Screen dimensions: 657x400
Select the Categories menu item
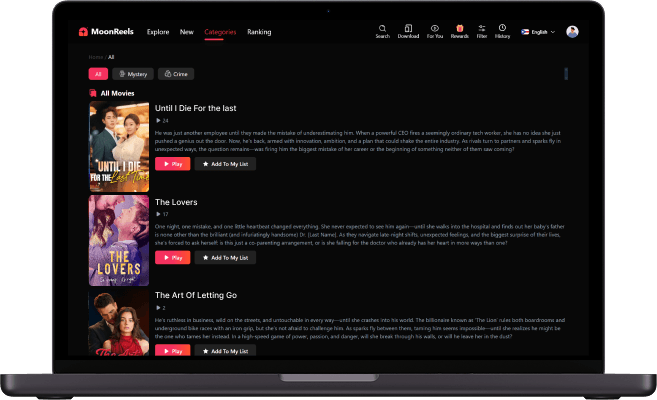220,32
